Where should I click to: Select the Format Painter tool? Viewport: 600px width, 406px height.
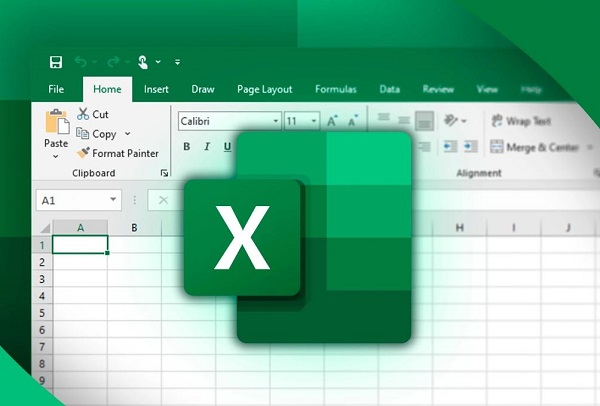(118, 153)
